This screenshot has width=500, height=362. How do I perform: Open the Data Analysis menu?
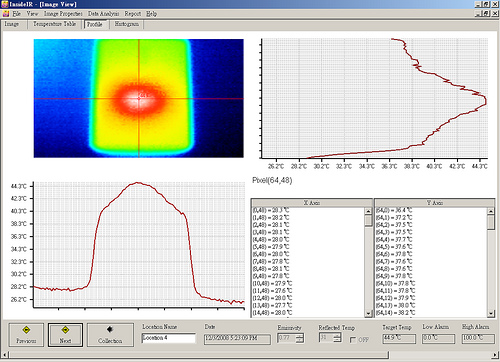103,14
